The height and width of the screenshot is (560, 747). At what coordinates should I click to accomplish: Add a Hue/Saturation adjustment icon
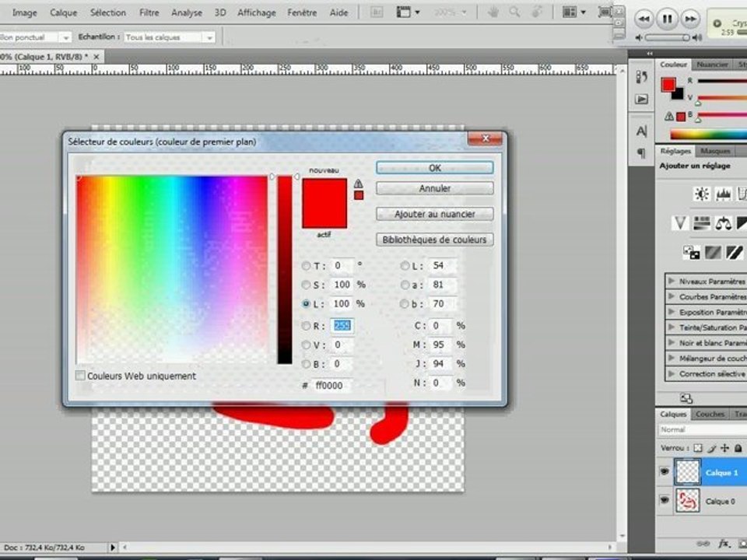click(701, 223)
